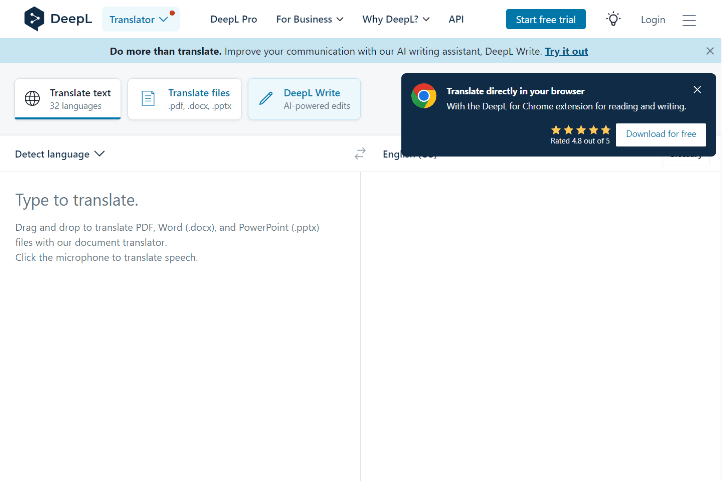The width and height of the screenshot is (722, 481).
Task: Open Detect language selector
Action: click(60, 154)
